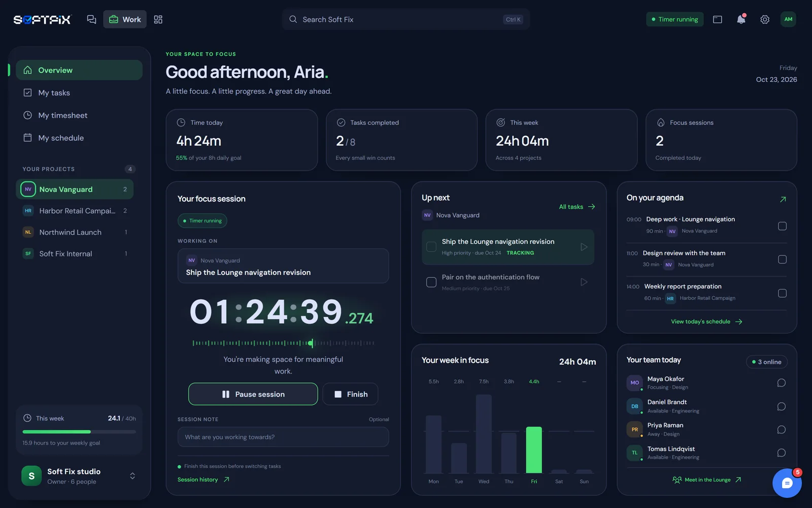Open My timesheet
Viewport: 812px width, 508px height.
(79, 115)
